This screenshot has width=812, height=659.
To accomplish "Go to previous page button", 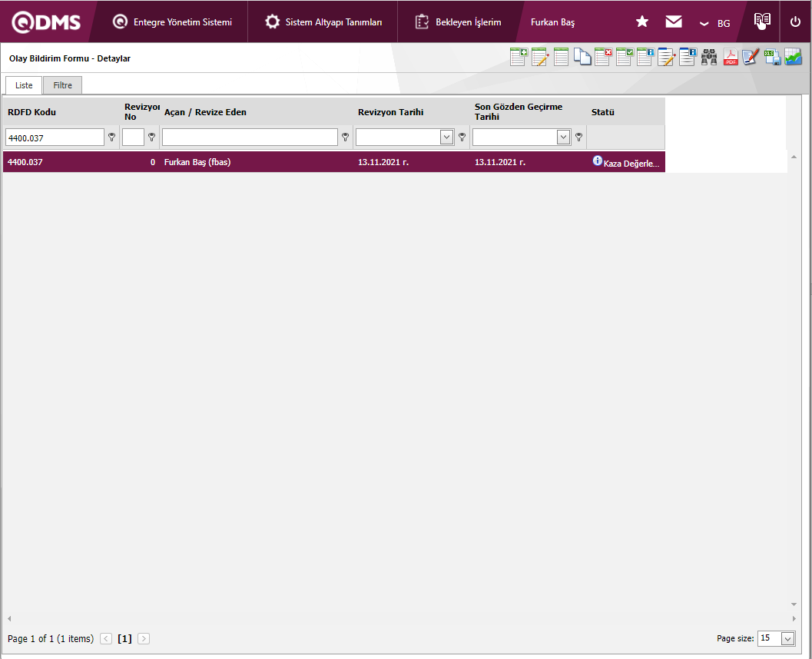I will [106, 639].
